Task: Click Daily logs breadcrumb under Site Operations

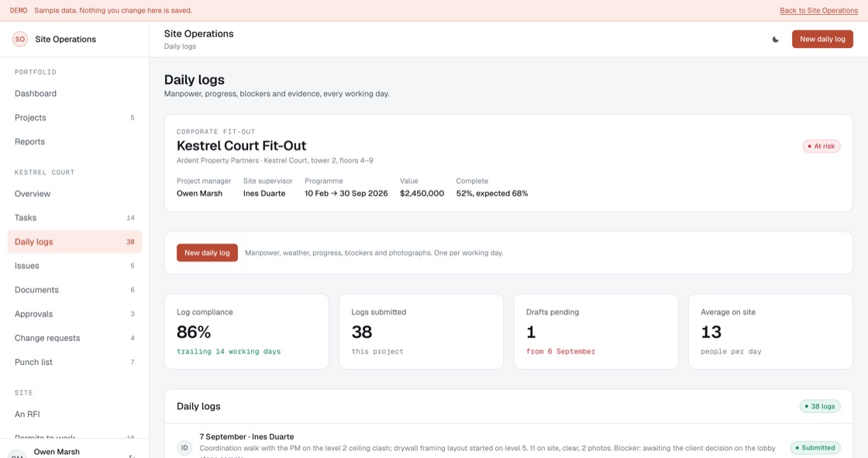Action: coord(180,46)
